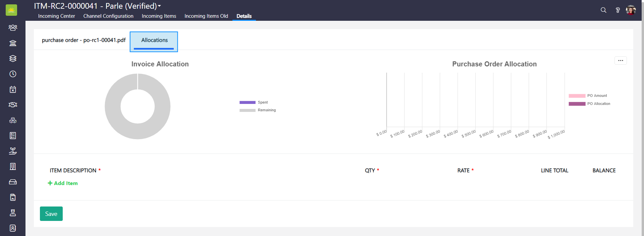
Task: Open the help question mark icon
Action: coord(618,10)
